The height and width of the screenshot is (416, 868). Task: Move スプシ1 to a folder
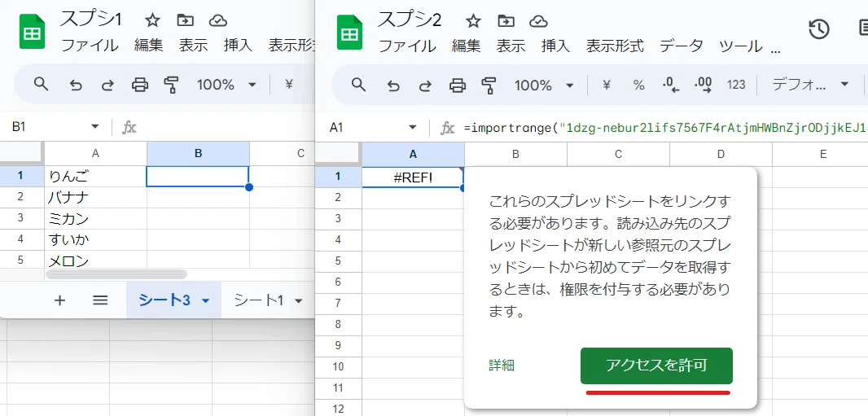coord(185,20)
